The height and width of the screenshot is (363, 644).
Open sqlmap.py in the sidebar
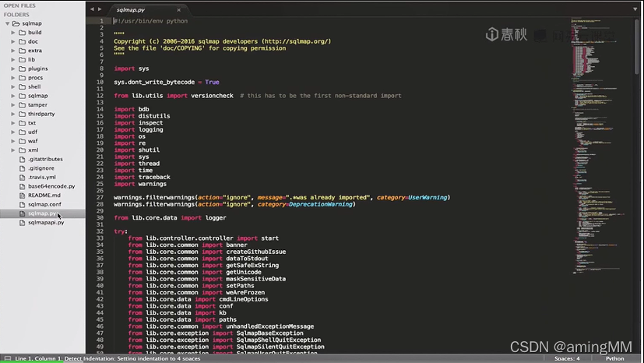(41, 213)
